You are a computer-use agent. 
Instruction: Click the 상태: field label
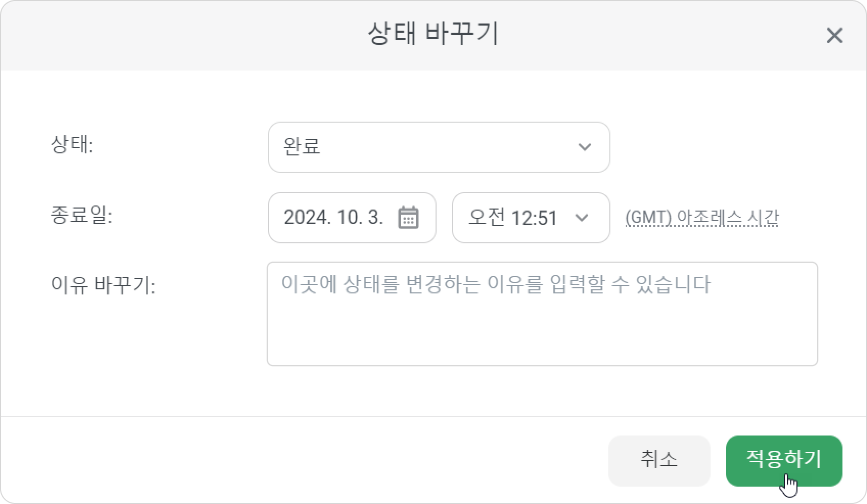coord(72,145)
